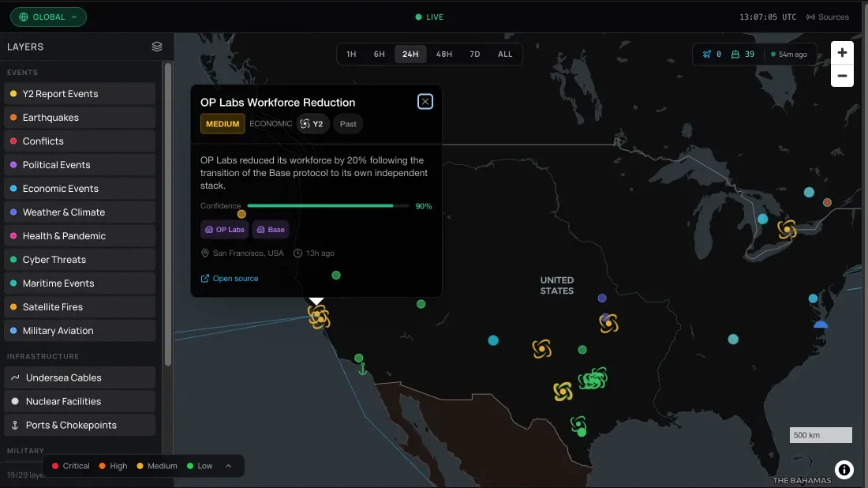This screenshot has height=488, width=868.
Task: Expand the severity legend chevron
Action: [x=228, y=466]
